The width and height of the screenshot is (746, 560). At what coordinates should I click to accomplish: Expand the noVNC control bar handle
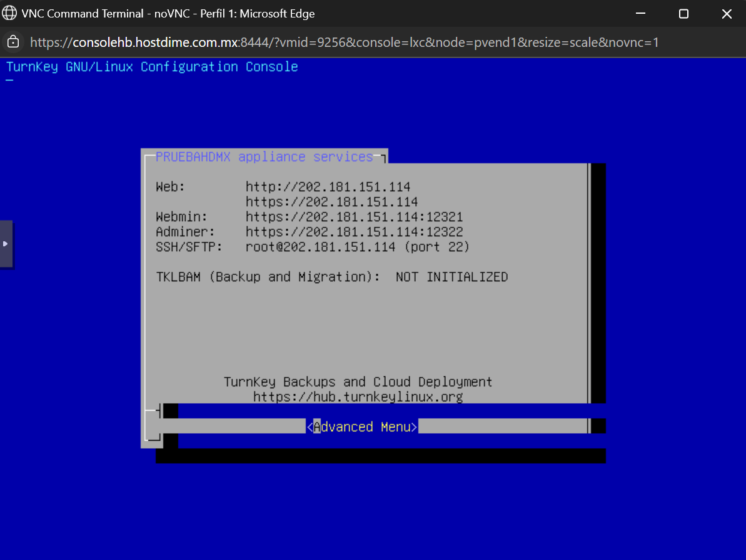pyautogui.click(x=6, y=244)
